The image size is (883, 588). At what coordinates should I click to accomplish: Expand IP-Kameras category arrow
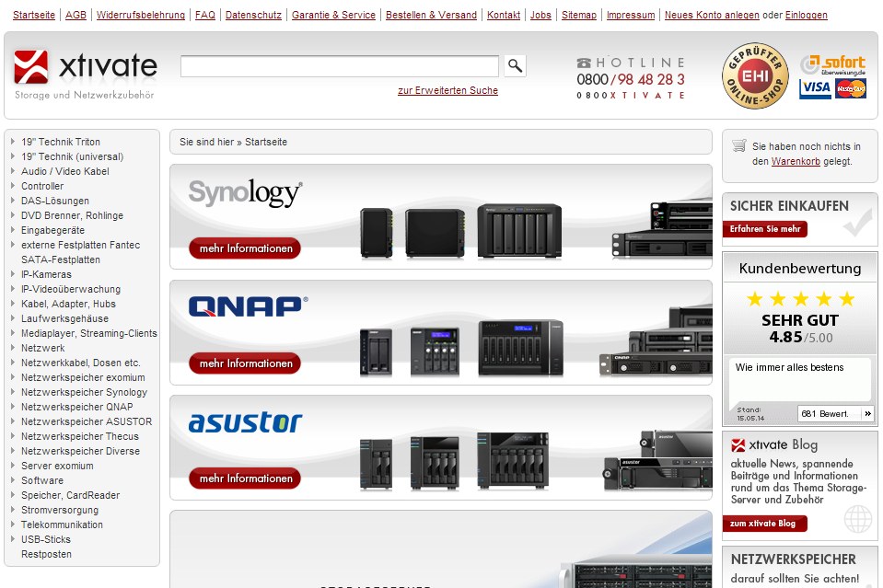[x=13, y=273]
